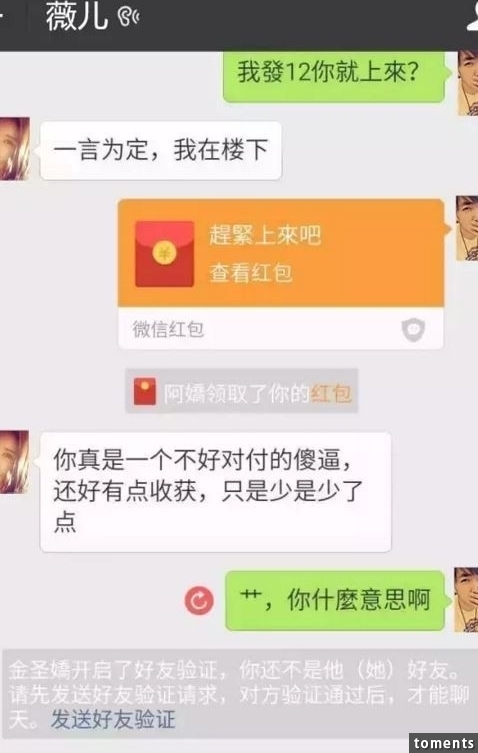Tap small red packet icon in 阿嬌 notice
478x753 pixels.
[x=145, y=391]
